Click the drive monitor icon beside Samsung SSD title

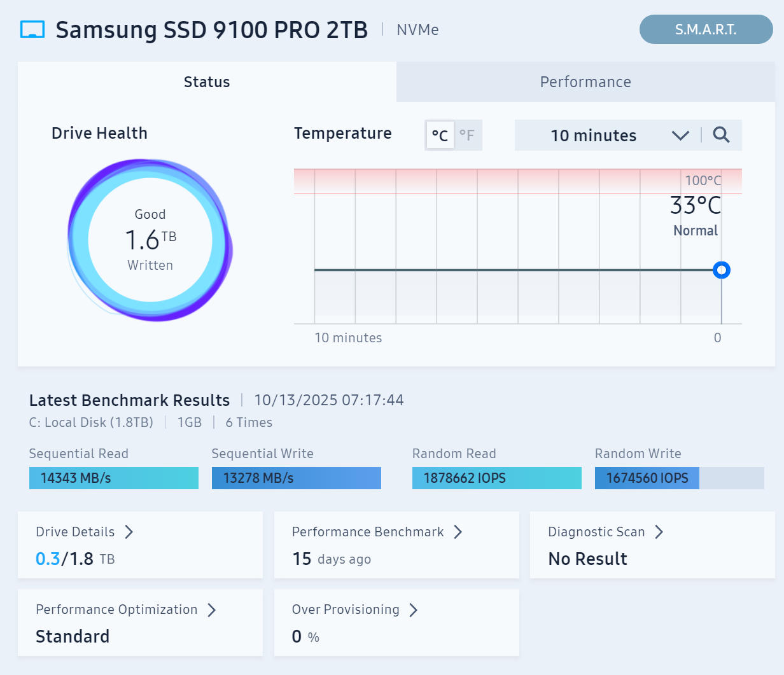[x=32, y=30]
